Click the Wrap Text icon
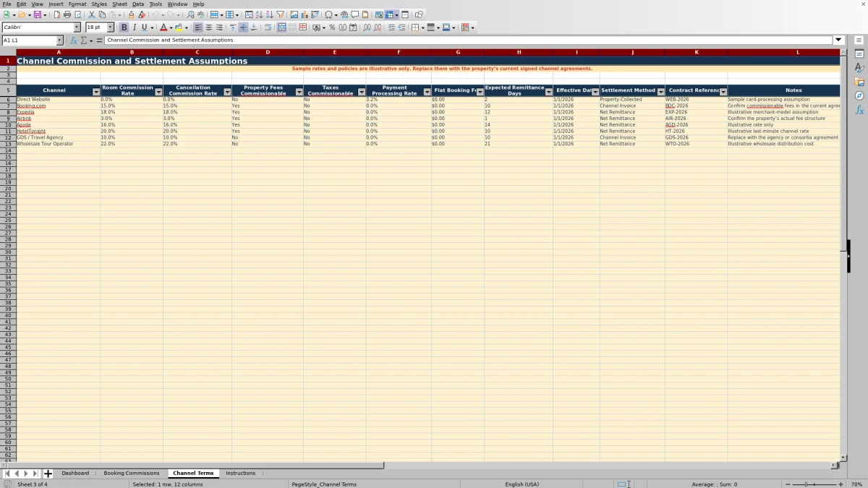The width and height of the screenshot is (868, 488). coord(268,27)
